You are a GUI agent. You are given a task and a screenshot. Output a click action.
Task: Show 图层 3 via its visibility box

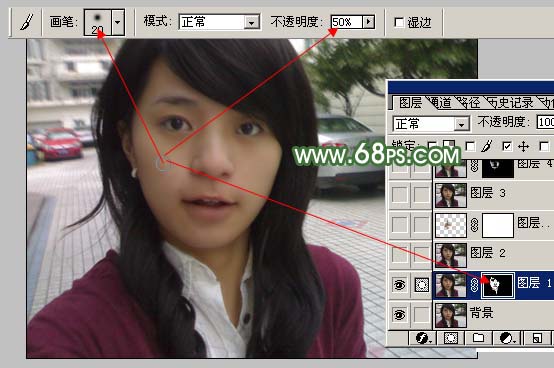[400, 195]
